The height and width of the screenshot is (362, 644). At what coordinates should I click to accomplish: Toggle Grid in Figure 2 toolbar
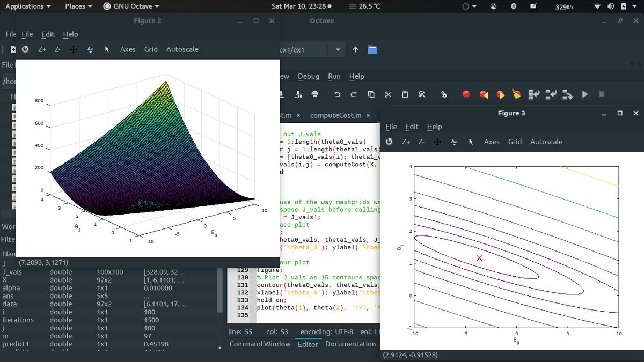(151, 49)
